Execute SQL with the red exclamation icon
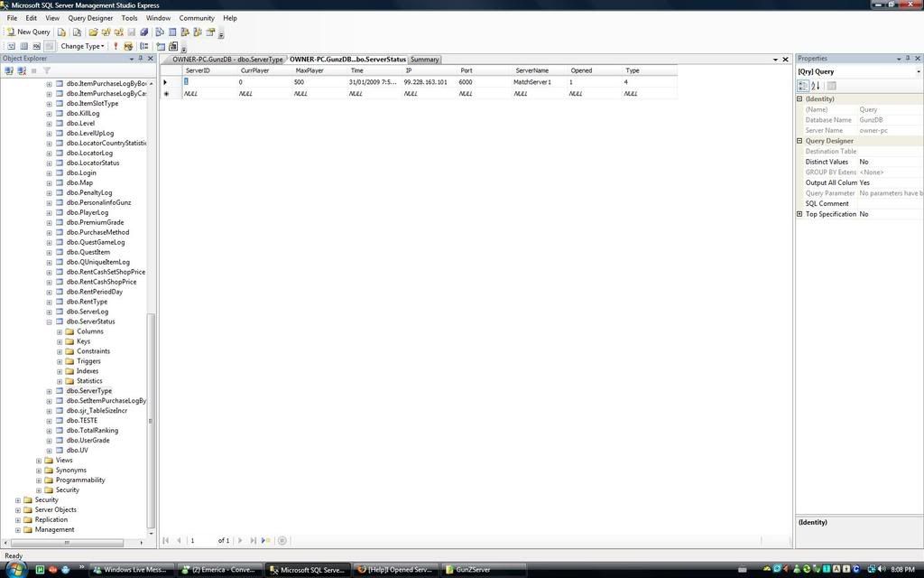The width and height of the screenshot is (924, 578). [x=115, y=46]
